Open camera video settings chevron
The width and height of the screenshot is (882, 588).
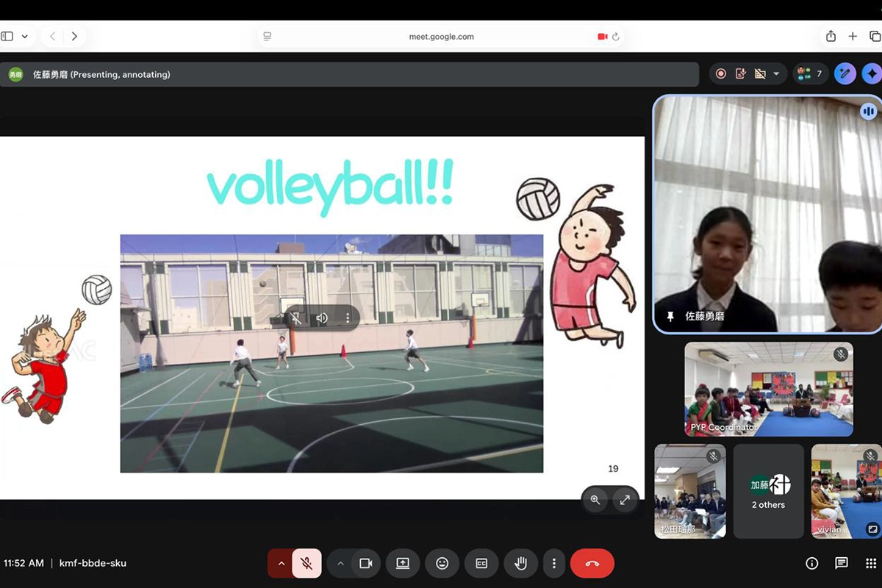click(x=340, y=564)
